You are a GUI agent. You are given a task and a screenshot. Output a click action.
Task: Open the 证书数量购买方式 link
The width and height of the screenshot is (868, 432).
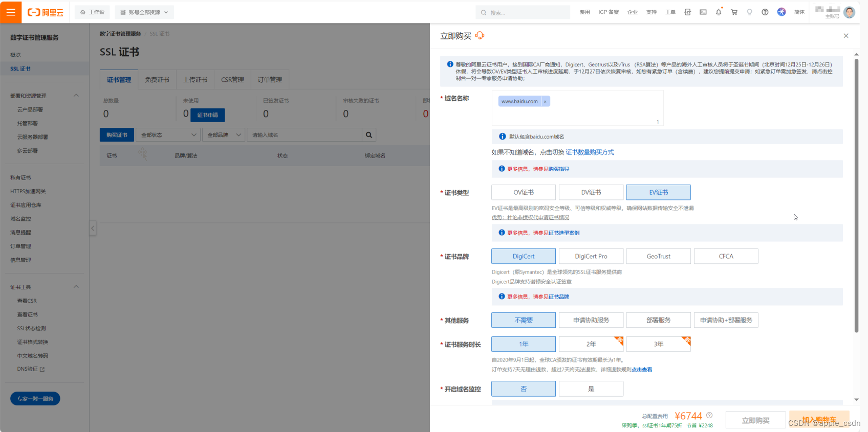pos(590,152)
